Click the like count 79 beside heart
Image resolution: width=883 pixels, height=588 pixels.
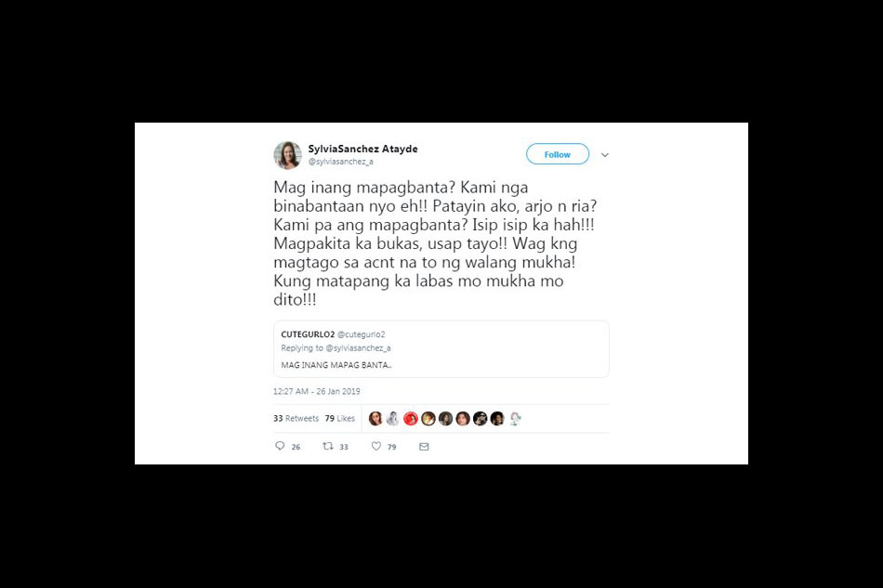tap(392, 447)
